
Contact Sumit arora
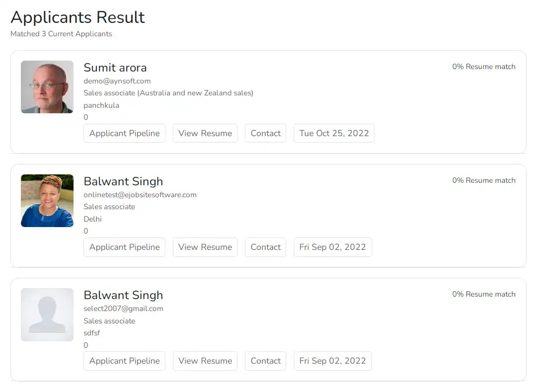pyautogui.click(x=266, y=133)
